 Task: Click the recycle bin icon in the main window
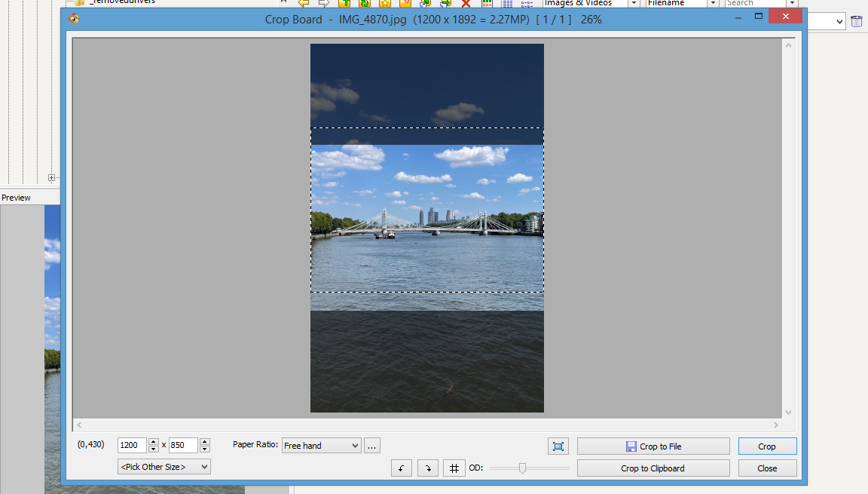click(857, 22)
